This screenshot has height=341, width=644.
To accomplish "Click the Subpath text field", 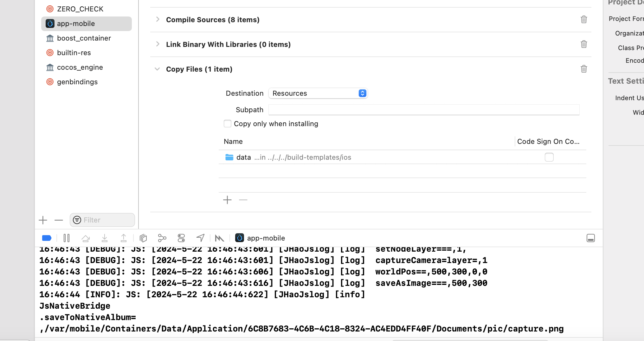I will pyautogui.click(x=424, y=110).
